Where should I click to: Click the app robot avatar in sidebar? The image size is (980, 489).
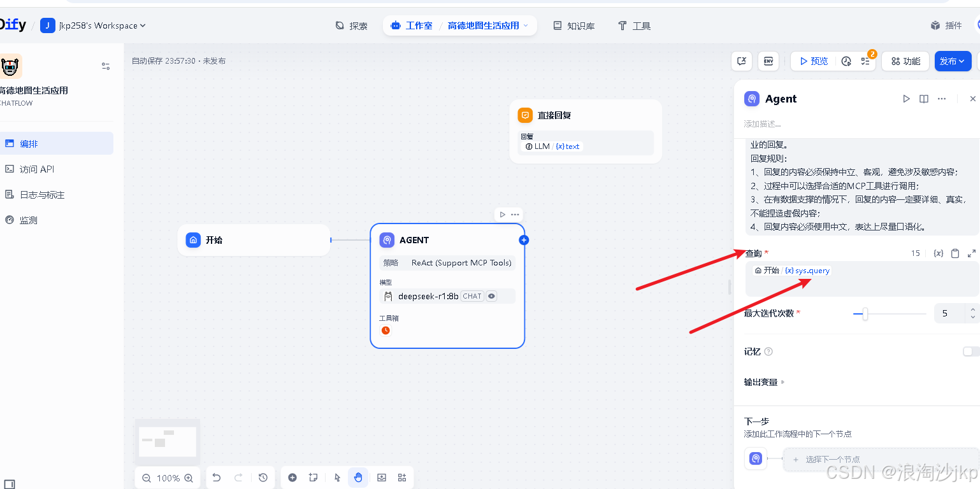pyautogui.click(x=10, y=66)
